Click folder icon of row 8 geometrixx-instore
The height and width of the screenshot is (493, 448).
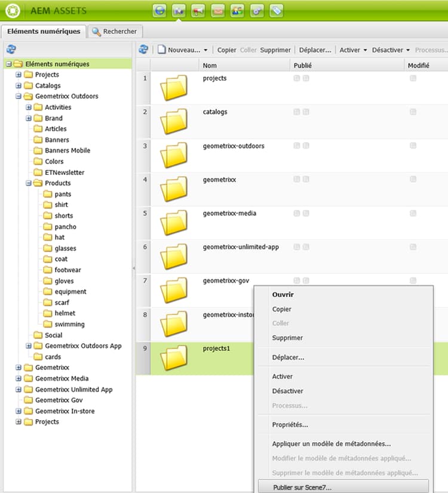click(174, 323)
